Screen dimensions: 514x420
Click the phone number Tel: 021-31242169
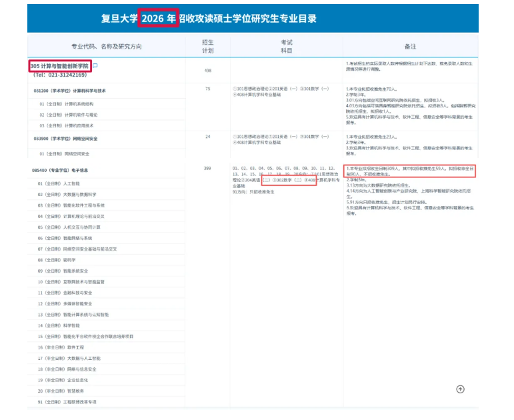(x=60, y=75)
